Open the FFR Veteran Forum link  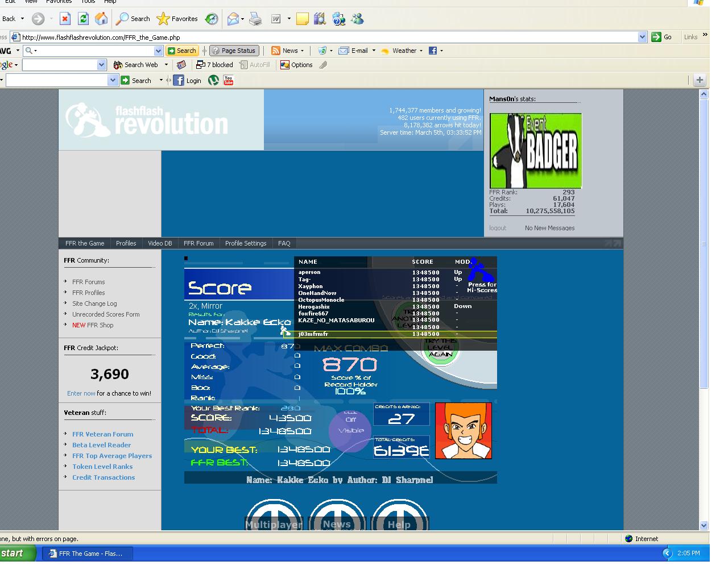tap(102, 434)
